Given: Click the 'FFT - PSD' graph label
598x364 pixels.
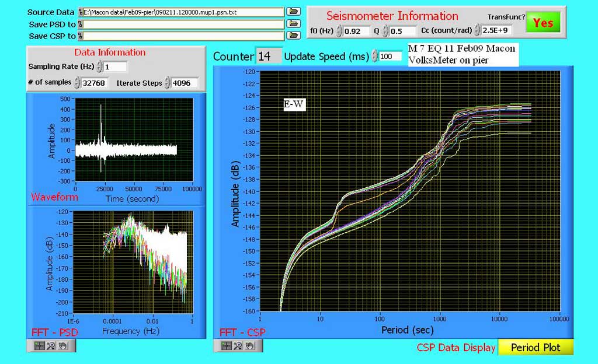Looking at the screenshot, I should 54,332.
